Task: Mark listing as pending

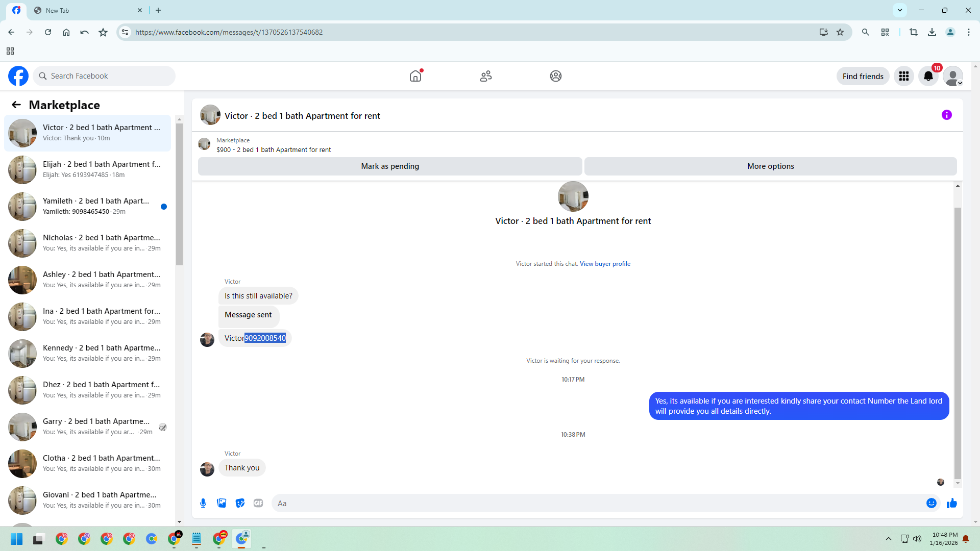Action: coord(389,166)
